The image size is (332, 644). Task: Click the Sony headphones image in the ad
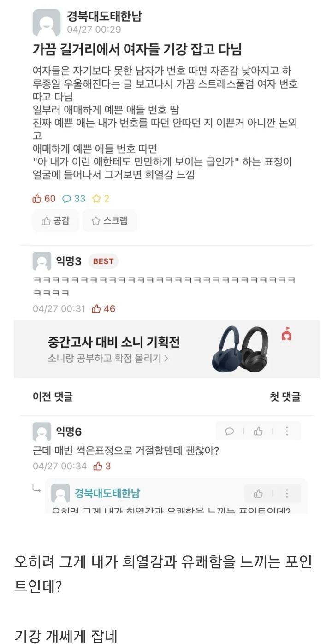point(242,349)
